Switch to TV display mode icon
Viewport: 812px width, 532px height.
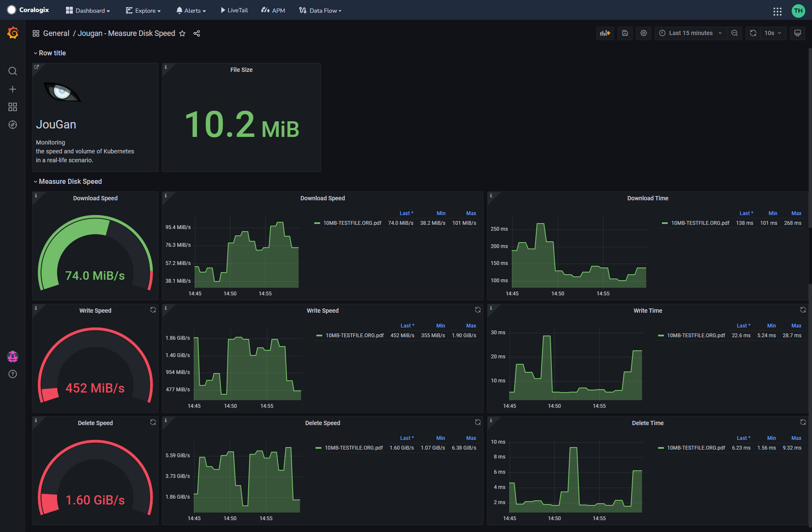tap(797, 33)
